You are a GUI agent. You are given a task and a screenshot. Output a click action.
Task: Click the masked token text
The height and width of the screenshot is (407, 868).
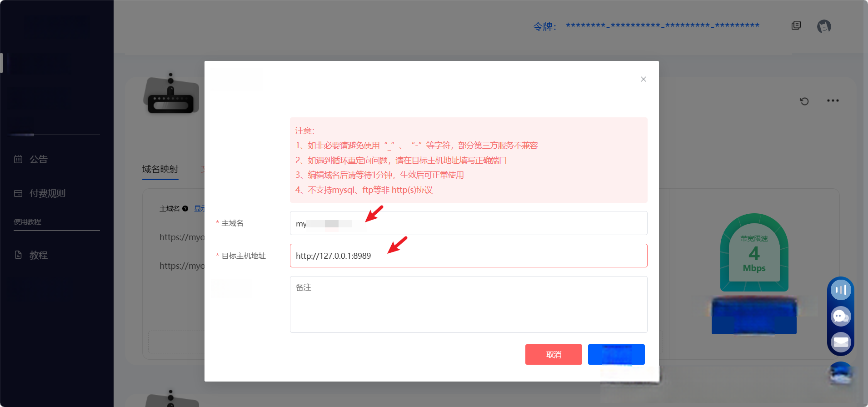(x=663, y=25)
